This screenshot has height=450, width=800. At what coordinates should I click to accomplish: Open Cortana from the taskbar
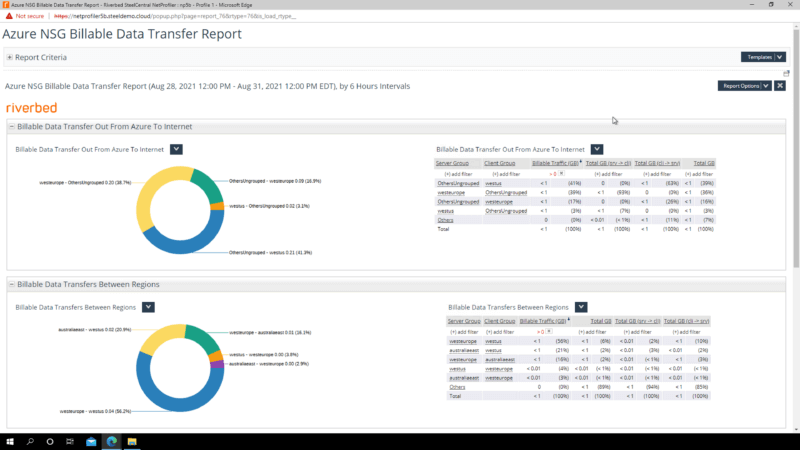click(x=50, y=442)
